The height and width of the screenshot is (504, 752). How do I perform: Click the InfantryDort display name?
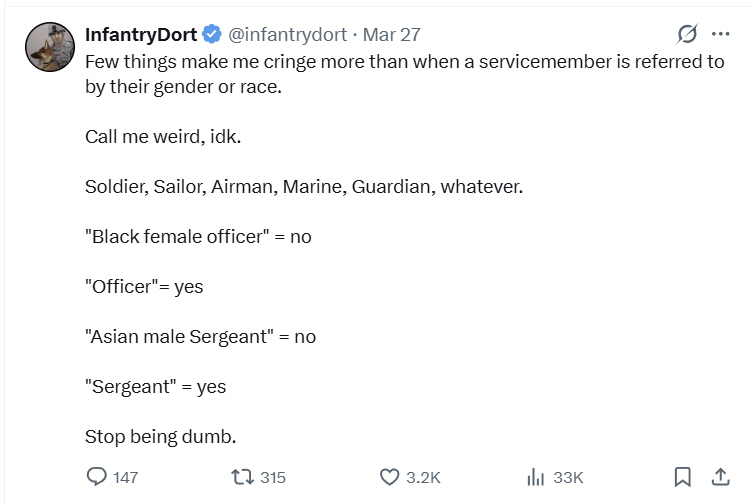[140, 34]
